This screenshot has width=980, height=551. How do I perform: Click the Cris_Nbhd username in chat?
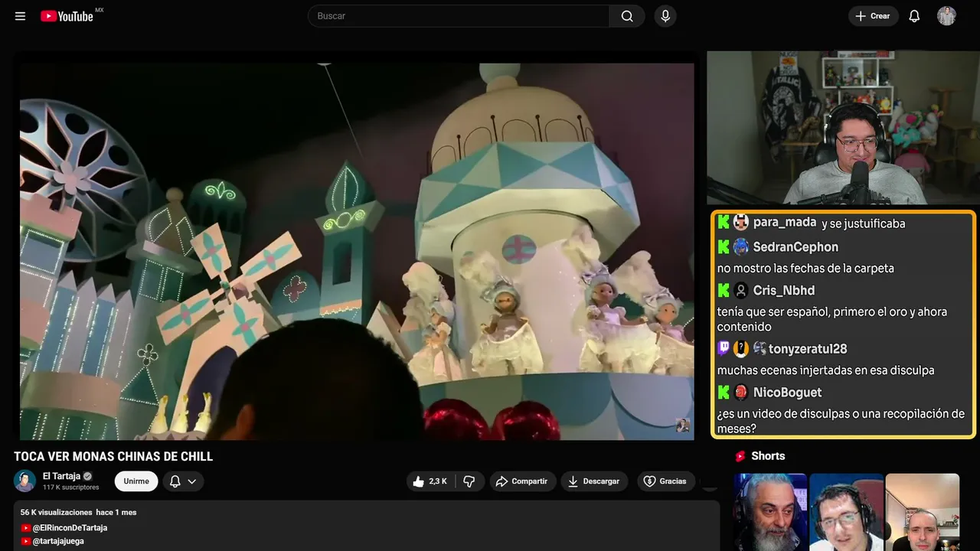784,291
